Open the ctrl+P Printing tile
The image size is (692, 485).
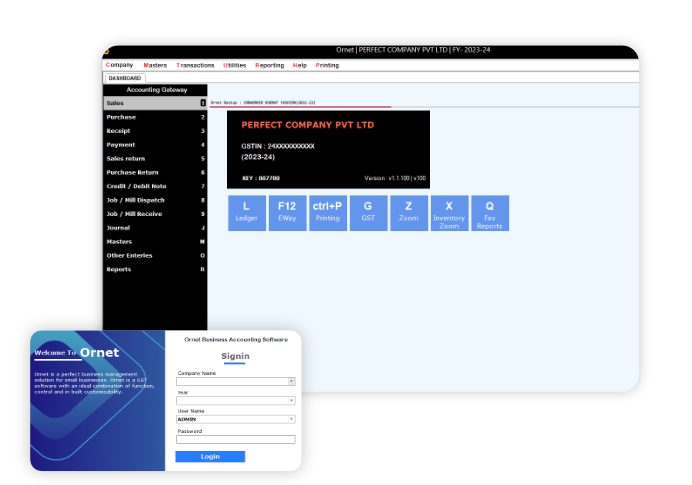click(327, 213)
